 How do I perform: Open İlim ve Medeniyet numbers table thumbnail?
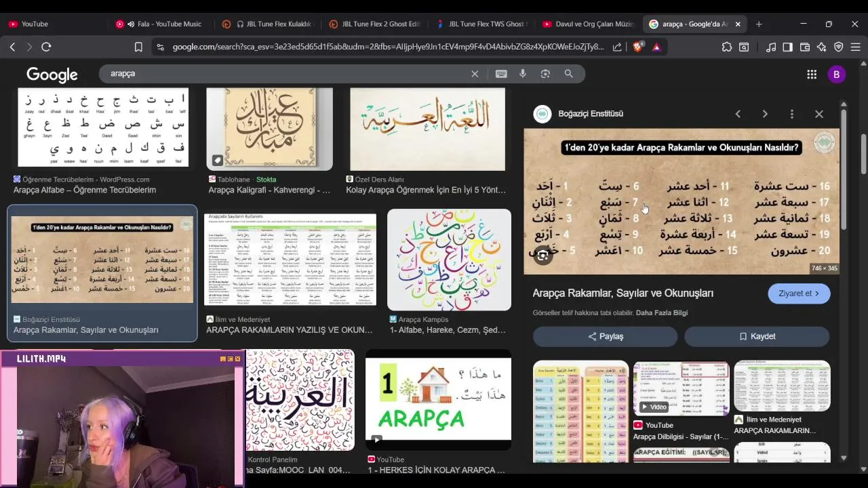pos(290,260)
